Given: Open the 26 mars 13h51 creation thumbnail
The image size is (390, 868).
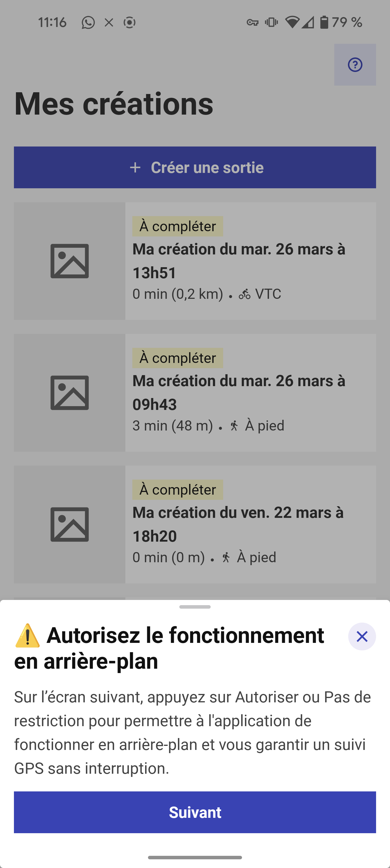Looking at the screenshot, I should 69,261.
